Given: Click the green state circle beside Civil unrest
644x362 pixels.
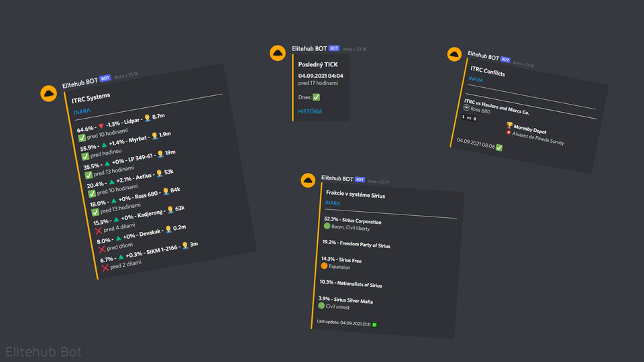Looking at the screenshot, I should pyautogui.click(x=321, y=306).
